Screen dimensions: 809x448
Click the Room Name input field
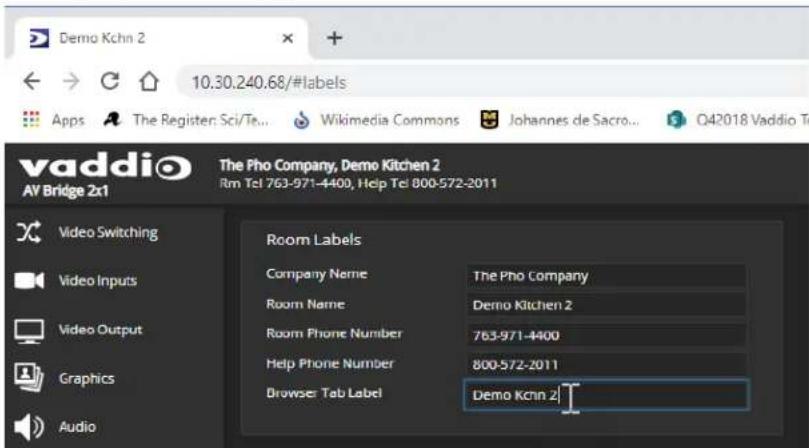pos(606,305)
